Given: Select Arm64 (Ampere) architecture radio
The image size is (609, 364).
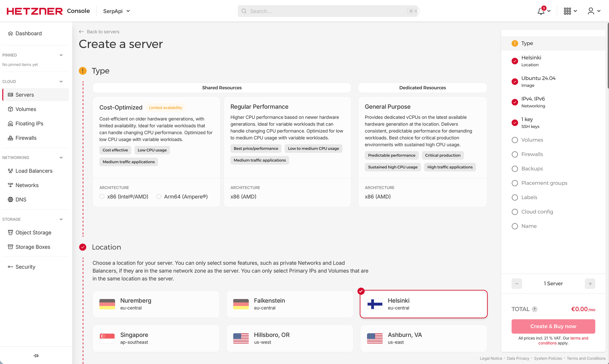Looking at the screenshot, I should tap(159, 197).
